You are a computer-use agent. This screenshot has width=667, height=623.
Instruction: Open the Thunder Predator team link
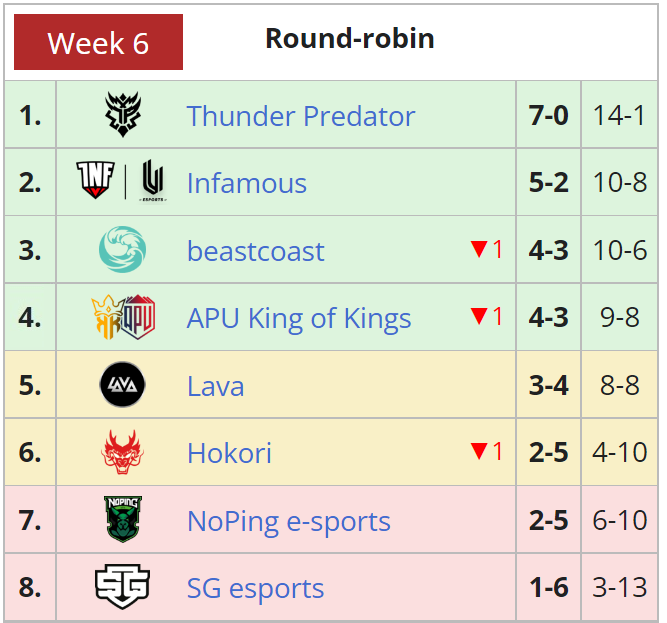(x=301, y=116)
